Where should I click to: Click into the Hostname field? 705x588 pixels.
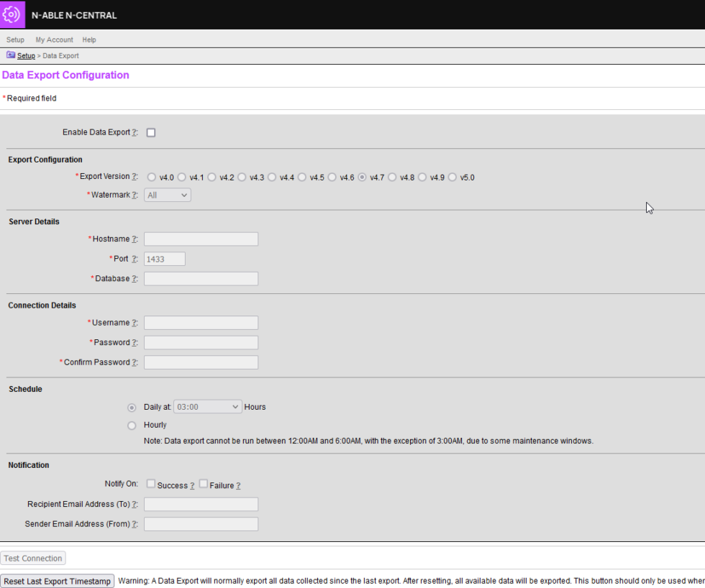tap(201, 239)
